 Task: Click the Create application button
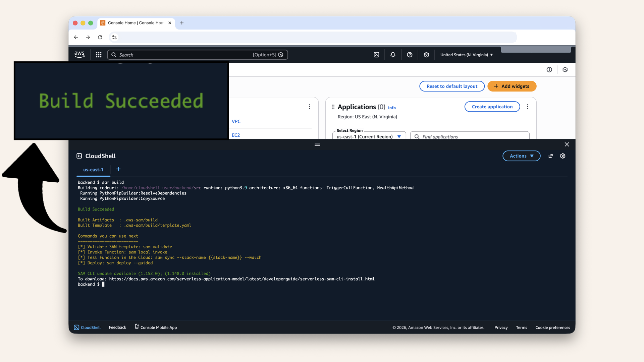(x=492, y=107)
